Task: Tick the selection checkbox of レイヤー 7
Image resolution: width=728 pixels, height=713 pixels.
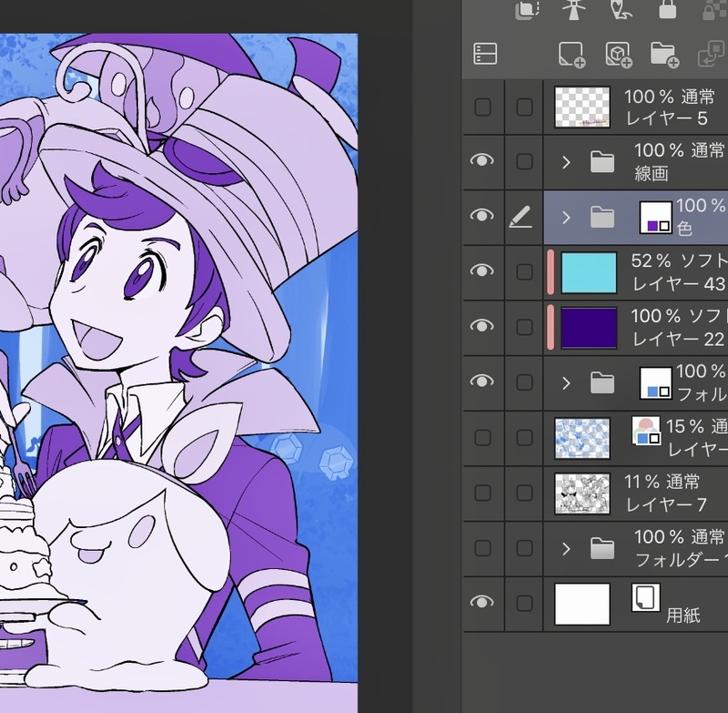Action: [525, 493]
